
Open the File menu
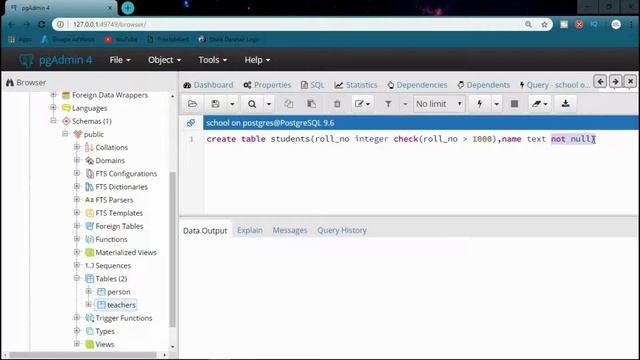pos(120,60)
